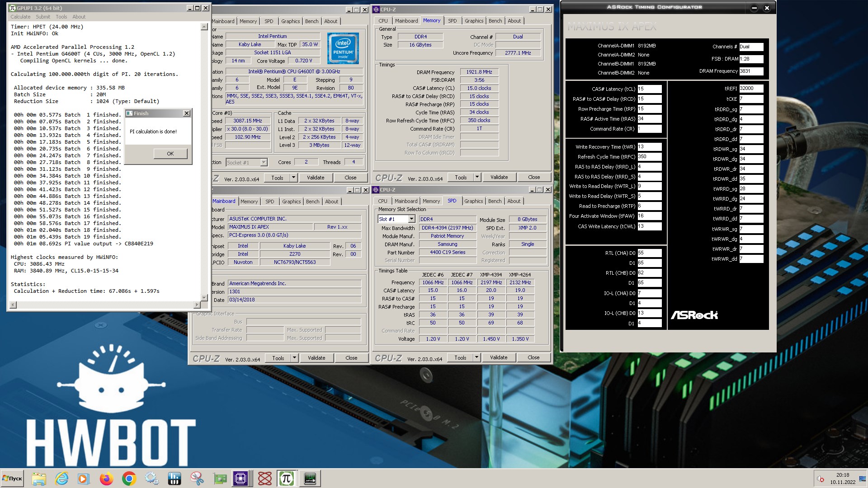Expand Tools arrow in Mainboard CPU-Z window
868x488 pixels.
tap(294, 358)
